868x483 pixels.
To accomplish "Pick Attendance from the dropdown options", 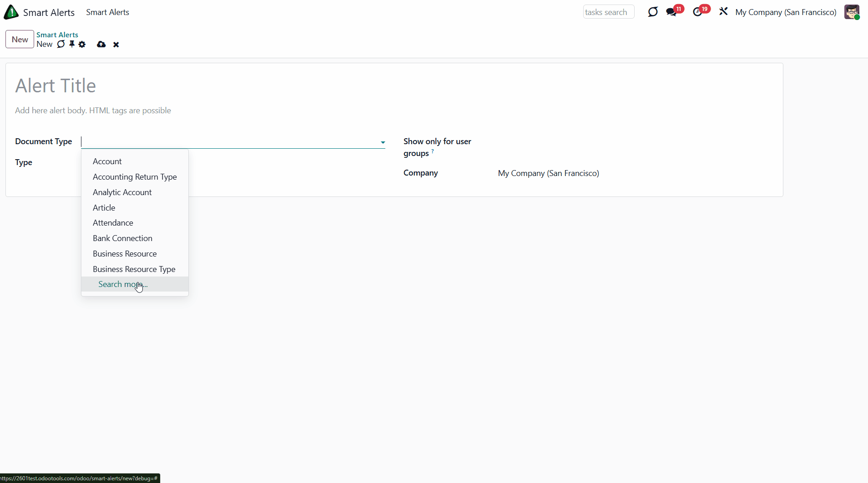I will pos(113,223).
